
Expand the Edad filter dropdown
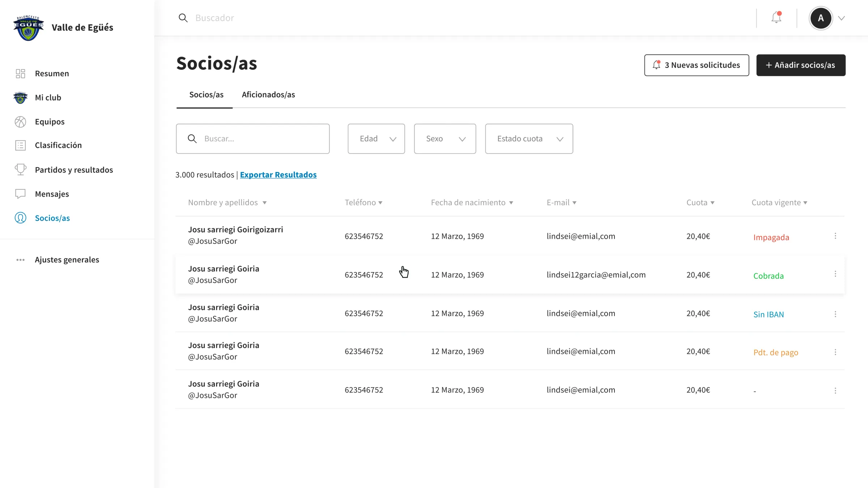[376, 139]
